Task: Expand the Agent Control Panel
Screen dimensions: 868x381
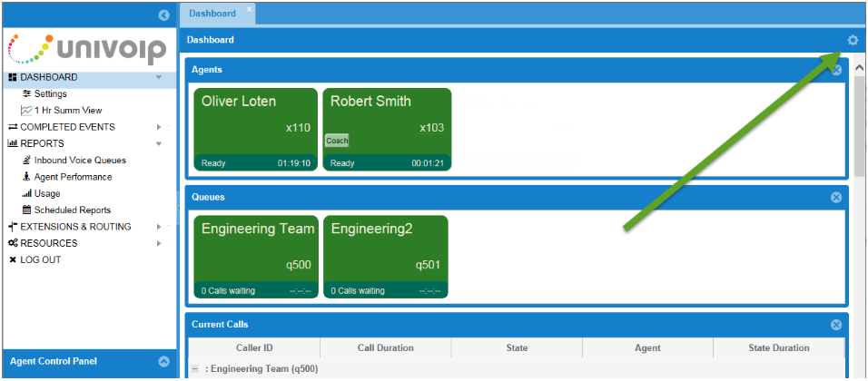Action: (163, 362)
